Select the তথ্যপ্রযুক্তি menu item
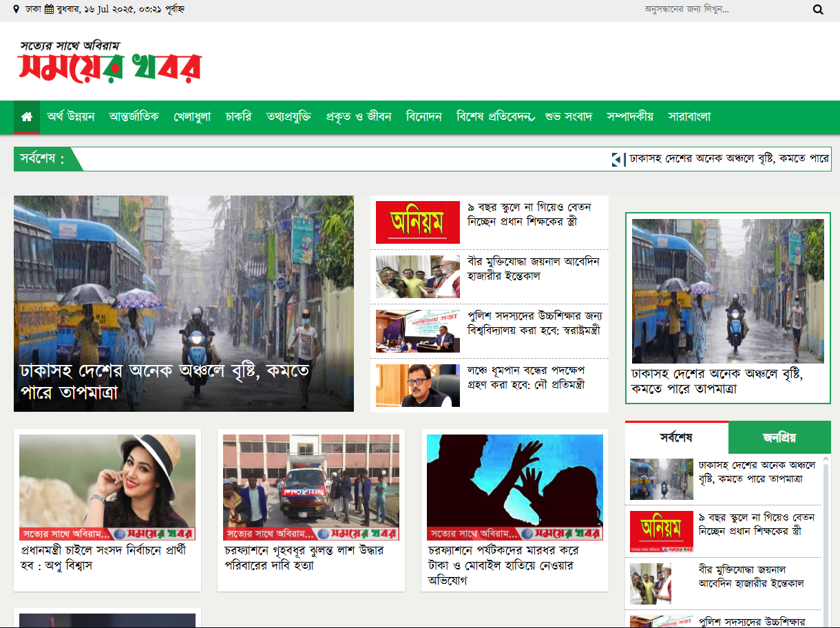Image resolution: width=840 pixels, height=628 pixels. tap(288, 116)
